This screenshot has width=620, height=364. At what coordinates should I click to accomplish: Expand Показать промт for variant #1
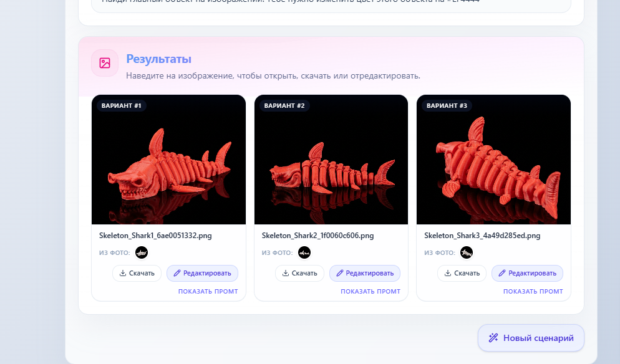click(x=208, y=291)
